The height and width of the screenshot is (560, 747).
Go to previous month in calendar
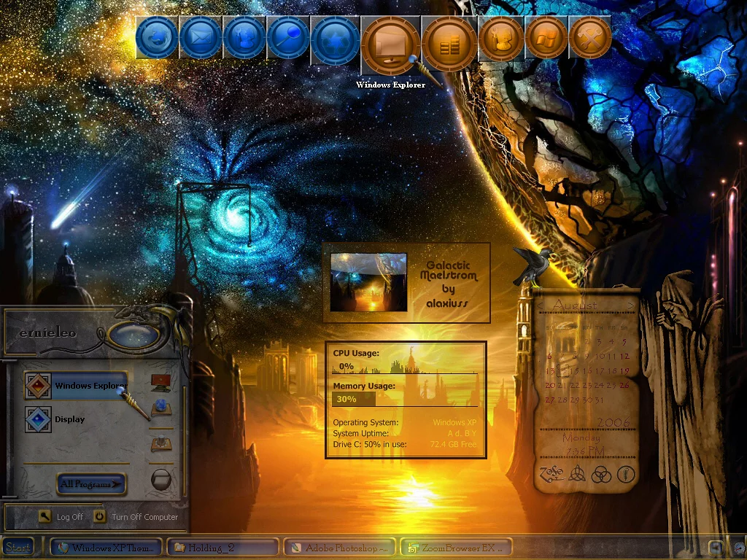point(541,305)
